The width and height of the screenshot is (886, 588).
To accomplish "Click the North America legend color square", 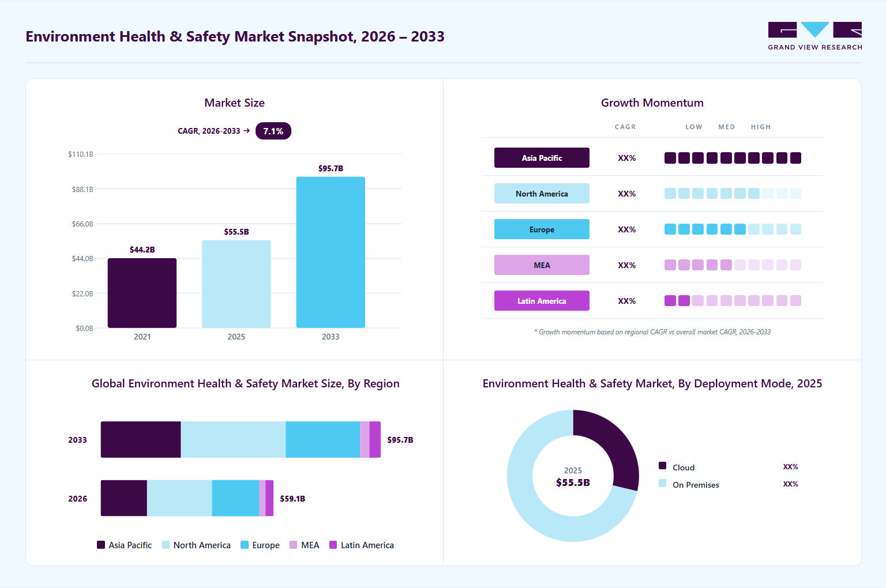I will click(x=166, y=545).
